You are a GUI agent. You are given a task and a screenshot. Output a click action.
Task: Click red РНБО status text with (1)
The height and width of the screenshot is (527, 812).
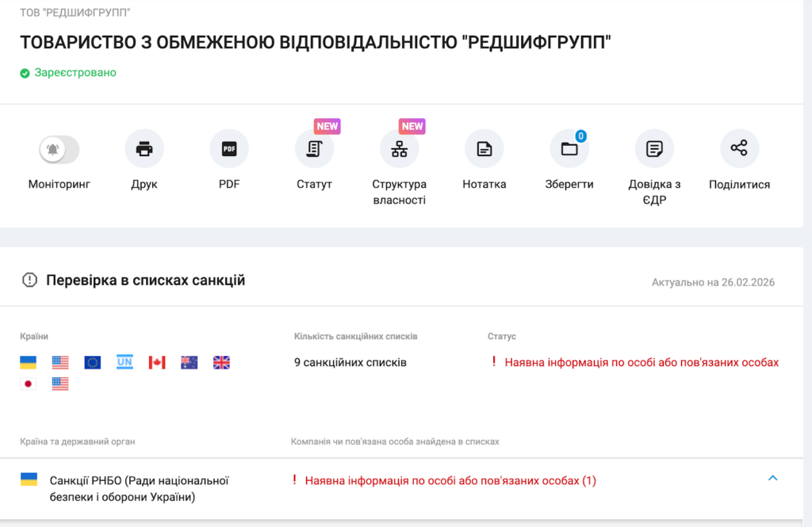click(x=450, y=481)
